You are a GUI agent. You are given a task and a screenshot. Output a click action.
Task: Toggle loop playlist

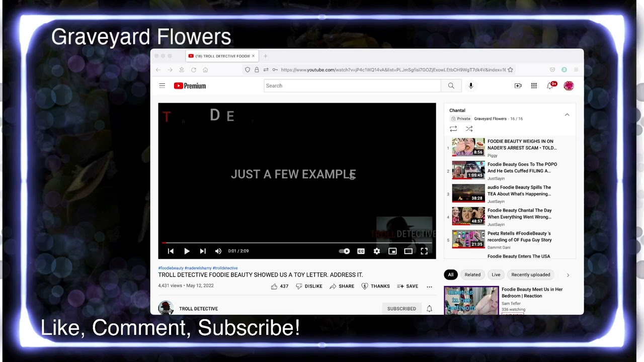tap(453, 129)
